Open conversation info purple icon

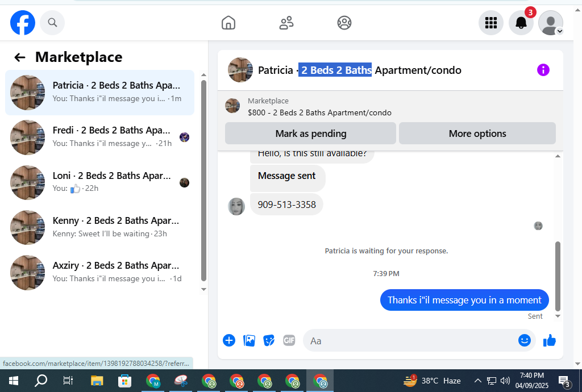point(543,70)
